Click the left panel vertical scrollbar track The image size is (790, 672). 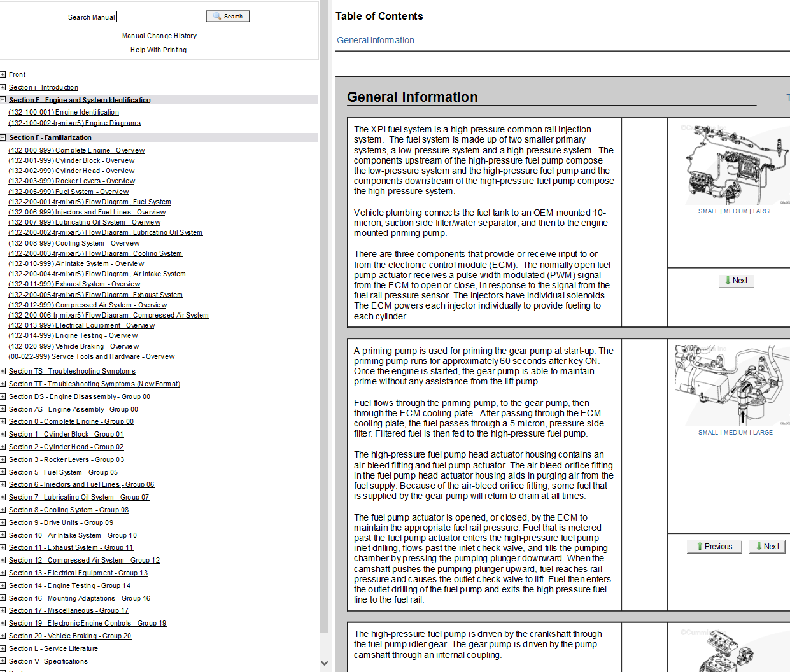[325, 318]
